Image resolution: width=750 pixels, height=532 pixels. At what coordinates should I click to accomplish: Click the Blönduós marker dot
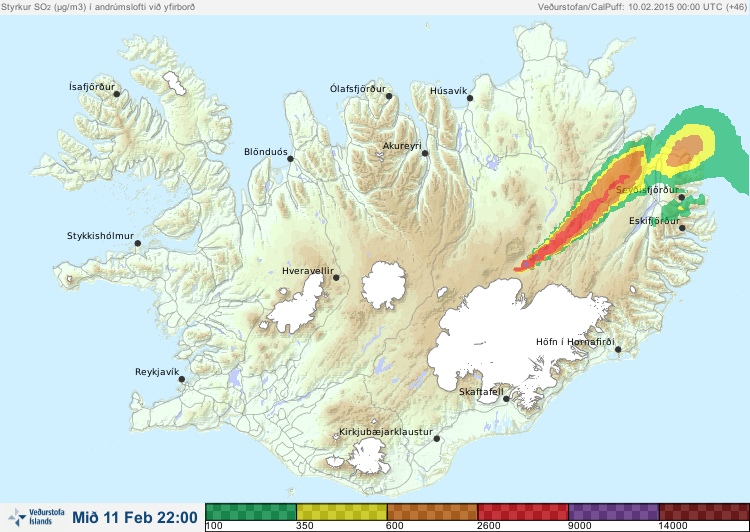click(x=290, y=159)
